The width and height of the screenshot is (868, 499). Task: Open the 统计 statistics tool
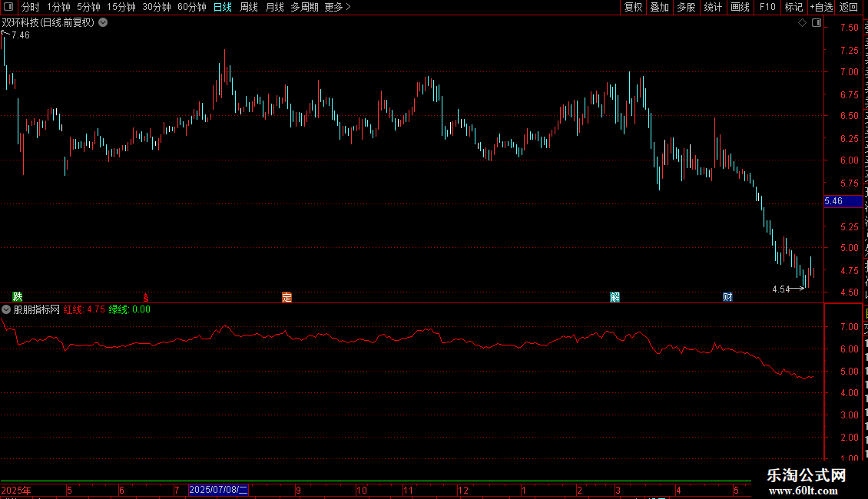tap(712, 7)
